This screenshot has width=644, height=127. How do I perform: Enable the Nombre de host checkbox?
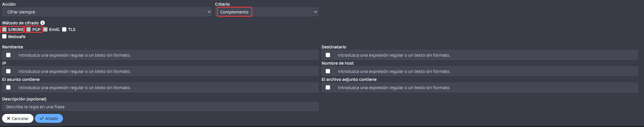coord(328,71)
